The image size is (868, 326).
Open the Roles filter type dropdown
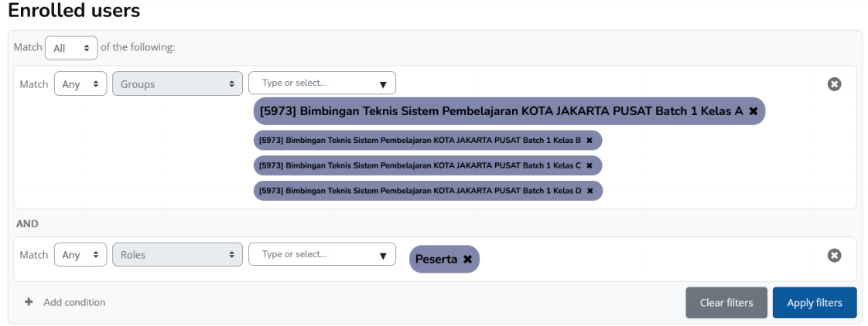point(177,255)
